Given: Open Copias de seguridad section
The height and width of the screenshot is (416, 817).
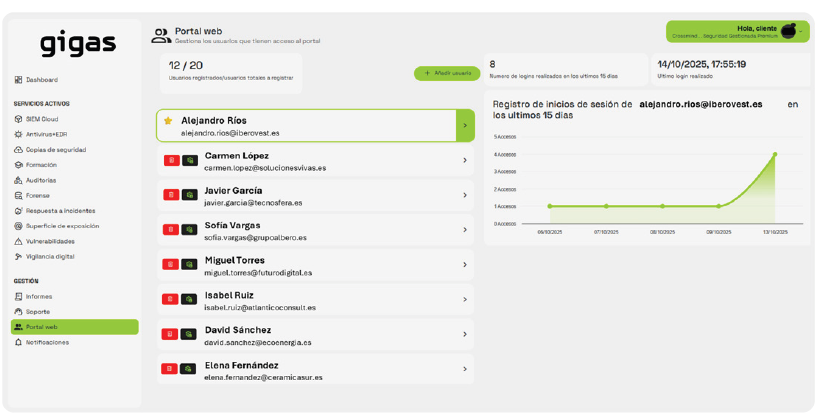Looking at the screenshot, I should 55,150.
